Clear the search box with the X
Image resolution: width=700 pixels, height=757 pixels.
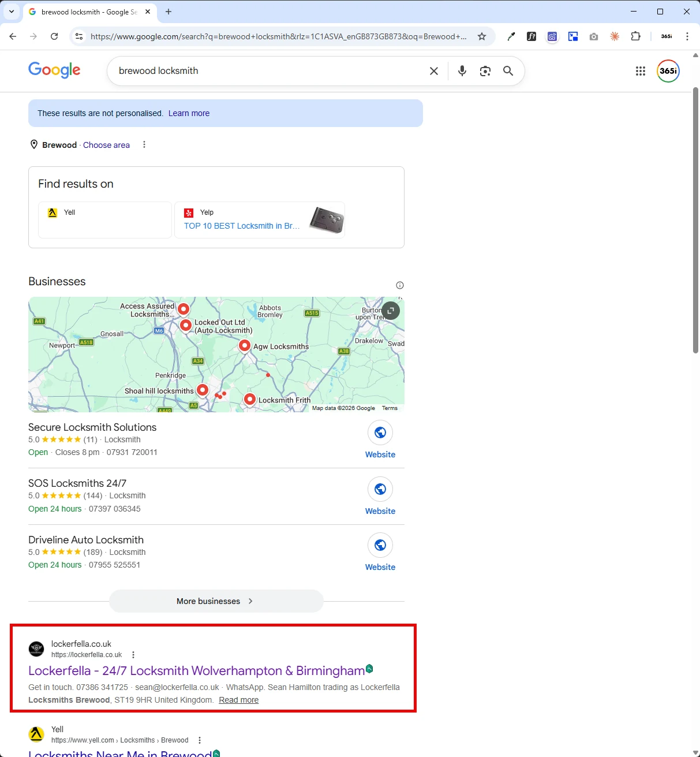coord(434,71)
